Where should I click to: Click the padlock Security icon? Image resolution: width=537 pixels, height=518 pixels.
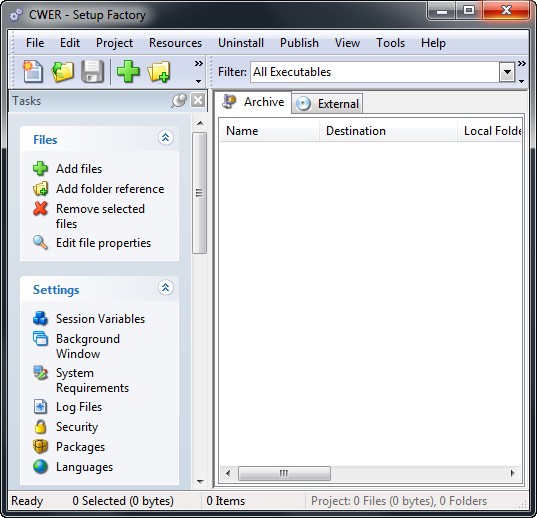[x=40, y=427]
